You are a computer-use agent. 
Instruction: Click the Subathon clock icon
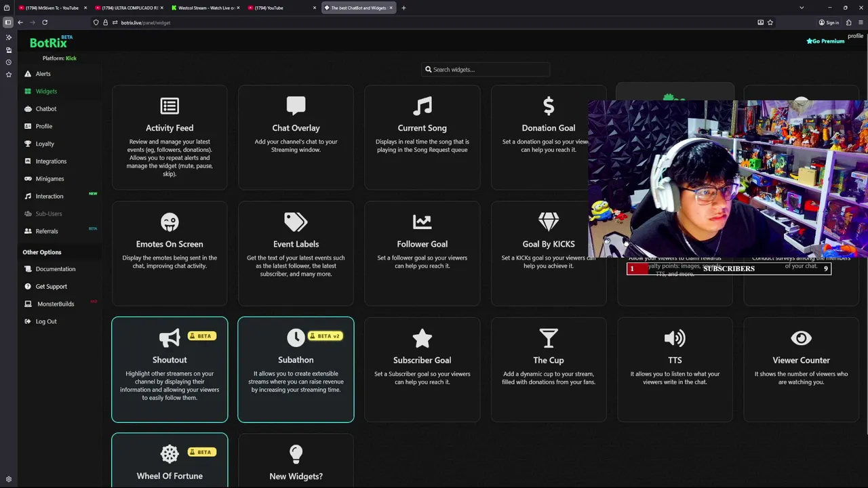point(296,338)
